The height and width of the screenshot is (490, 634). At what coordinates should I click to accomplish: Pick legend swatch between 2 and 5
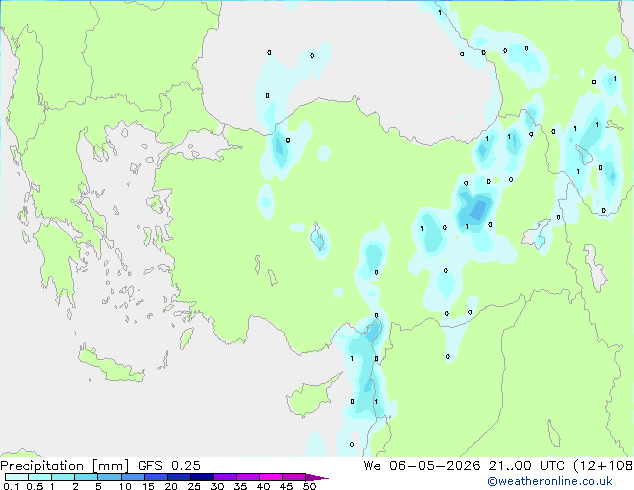[86, 477]
